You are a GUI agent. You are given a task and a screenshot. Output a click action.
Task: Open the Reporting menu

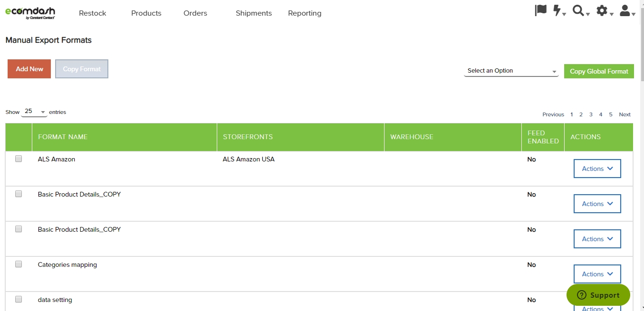point(305,13)
